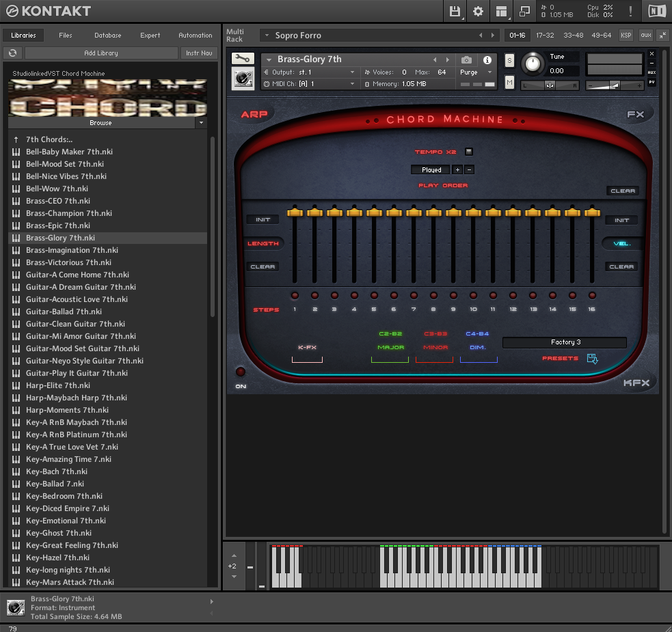Click the instrument pan slider
Viewport: 672px width, 632px height.
[x=550, y=85]
